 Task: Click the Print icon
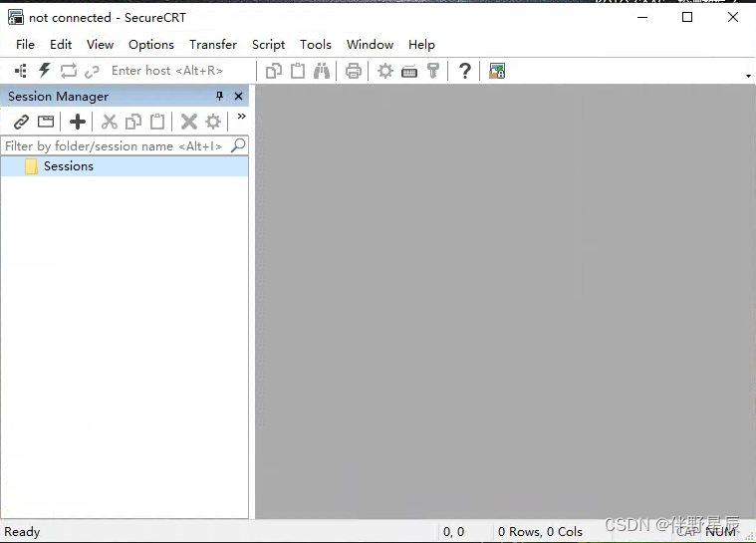click(354, 71)
